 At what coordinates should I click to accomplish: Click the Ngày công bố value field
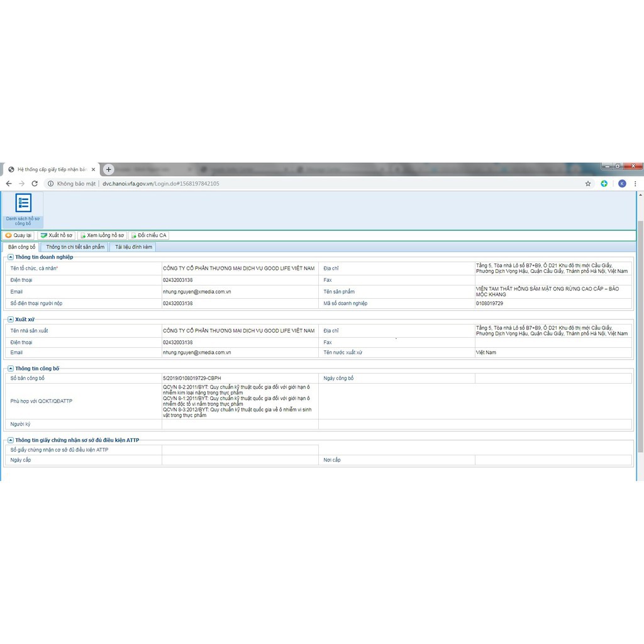click(x=553, y=378)
